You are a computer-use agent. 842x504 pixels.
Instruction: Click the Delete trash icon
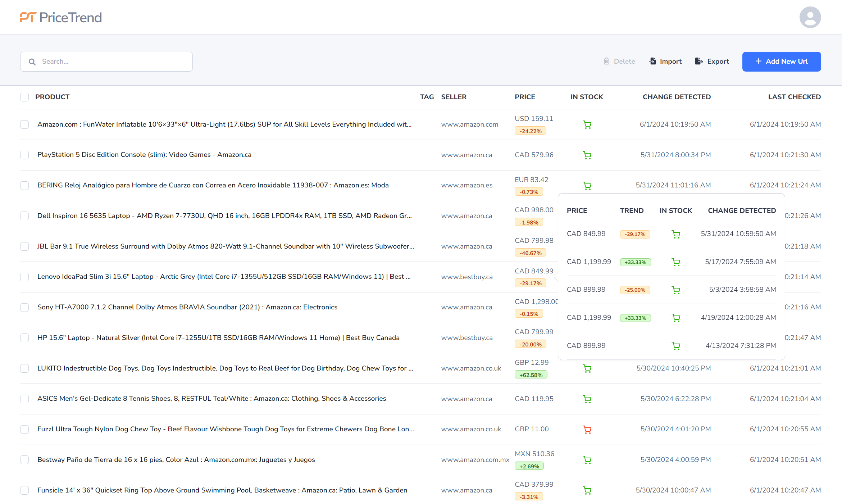click(607, 61)
